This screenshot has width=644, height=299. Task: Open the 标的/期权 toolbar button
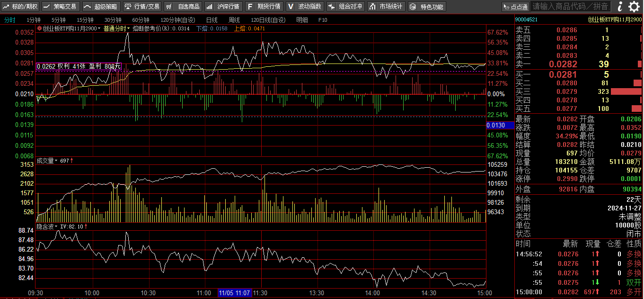pos(21,7)
